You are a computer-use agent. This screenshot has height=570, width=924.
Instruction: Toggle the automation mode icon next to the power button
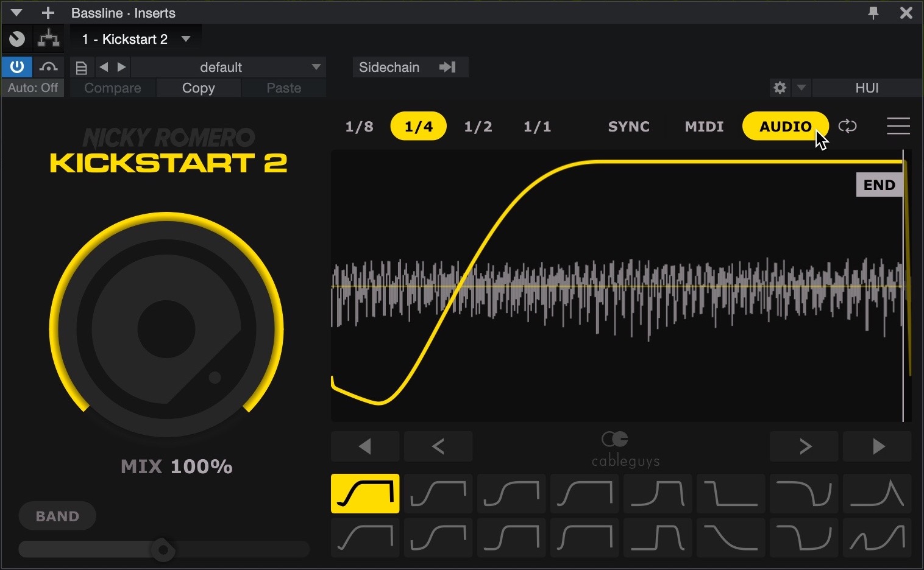point(48,67)
